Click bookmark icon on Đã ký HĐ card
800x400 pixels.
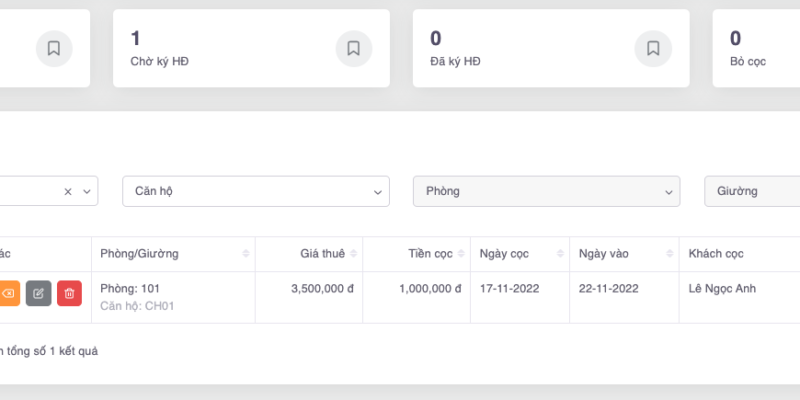point(653,48)
